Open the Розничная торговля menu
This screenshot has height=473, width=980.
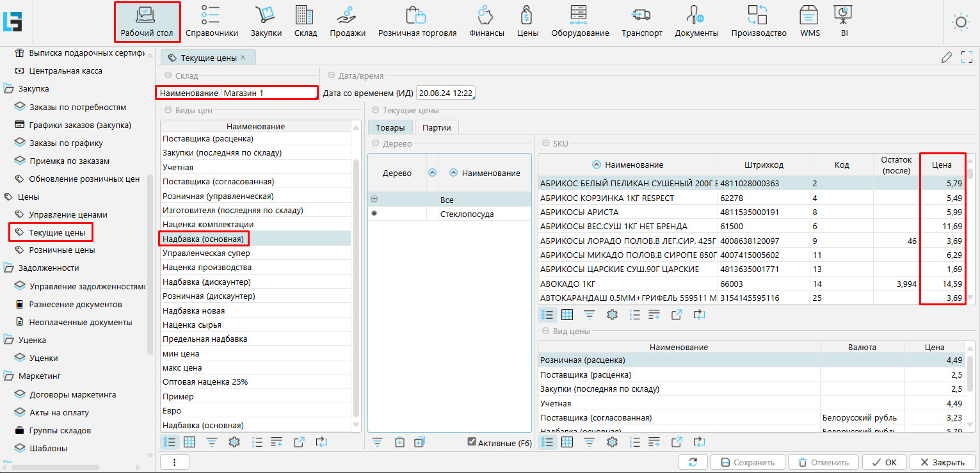417,21
